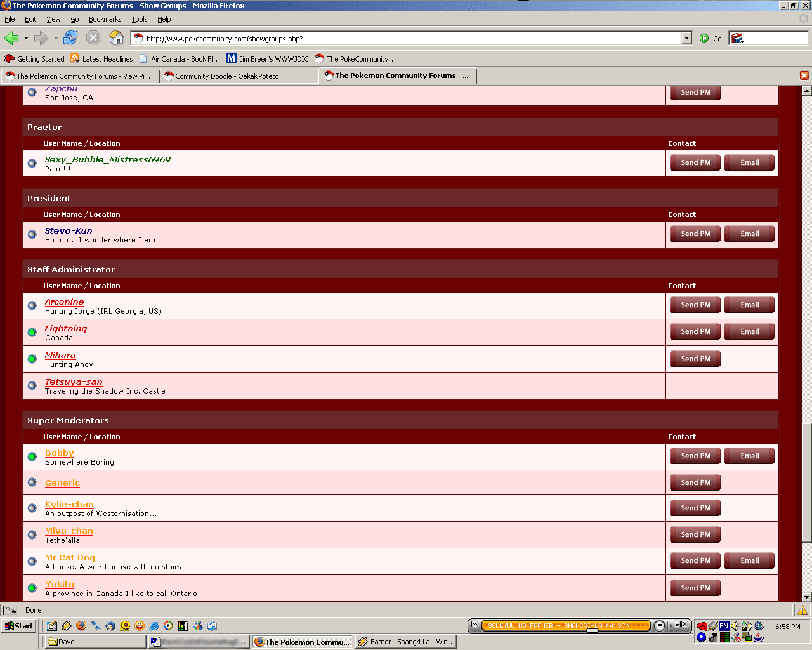Viewport: 812px width, 650px height.
Task: Click the offline status icon beside Tetsuya-san
Action: point(32,385)
